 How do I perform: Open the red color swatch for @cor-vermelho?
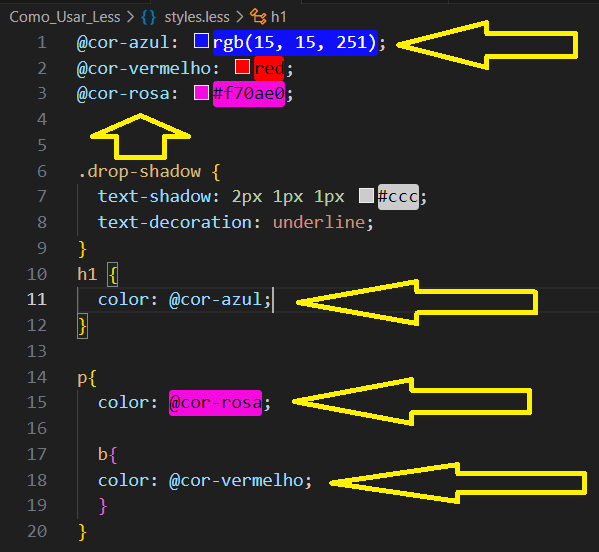[x=242, y=66]
